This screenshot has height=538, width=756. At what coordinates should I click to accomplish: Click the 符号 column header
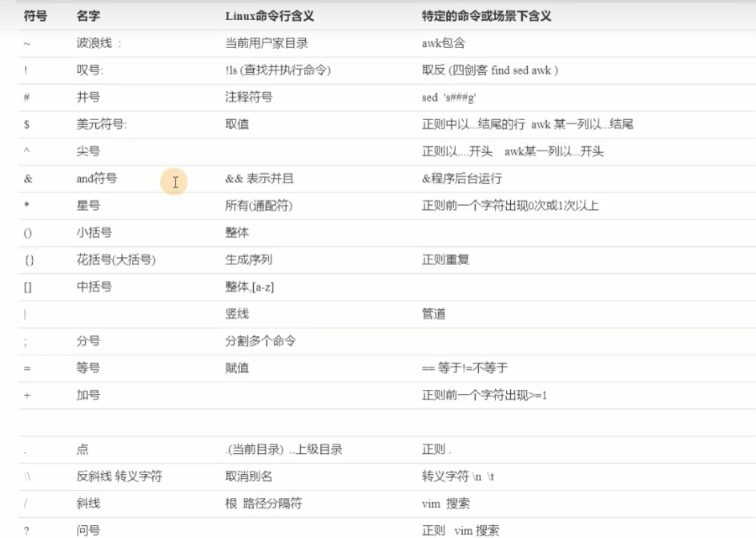35,16
